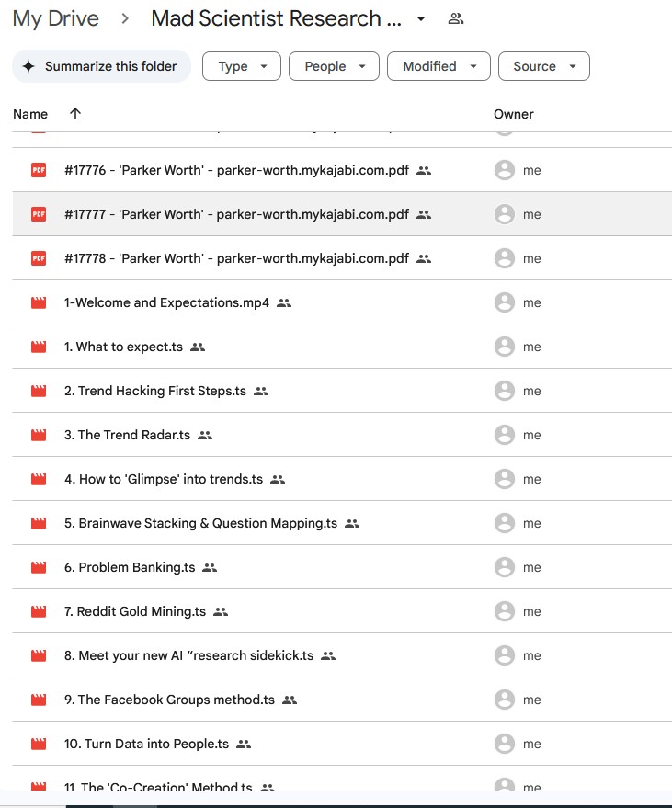Select the file 2. Trend Hacking First Steps.ts
The image size is (672, 808).
coord(154,391)
